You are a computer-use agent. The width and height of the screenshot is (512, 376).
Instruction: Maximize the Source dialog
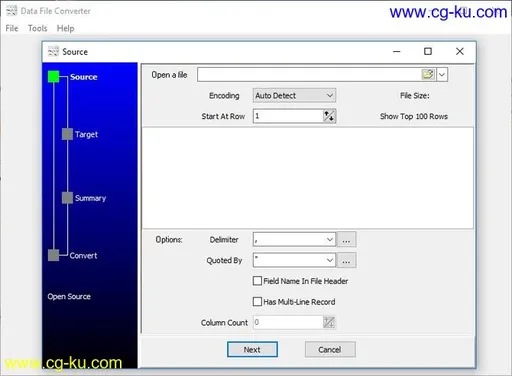point(428,51)
